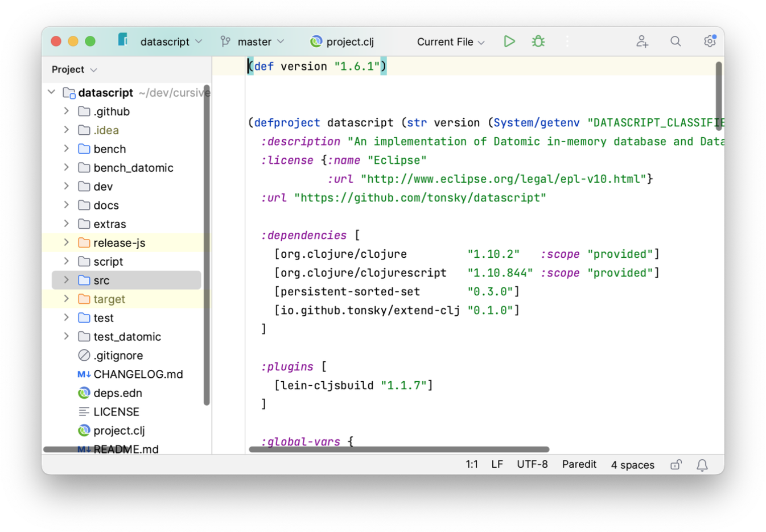Click the lein-cljsbuild plugin entry
Screen dimensions: 766x532
(353, 385)
